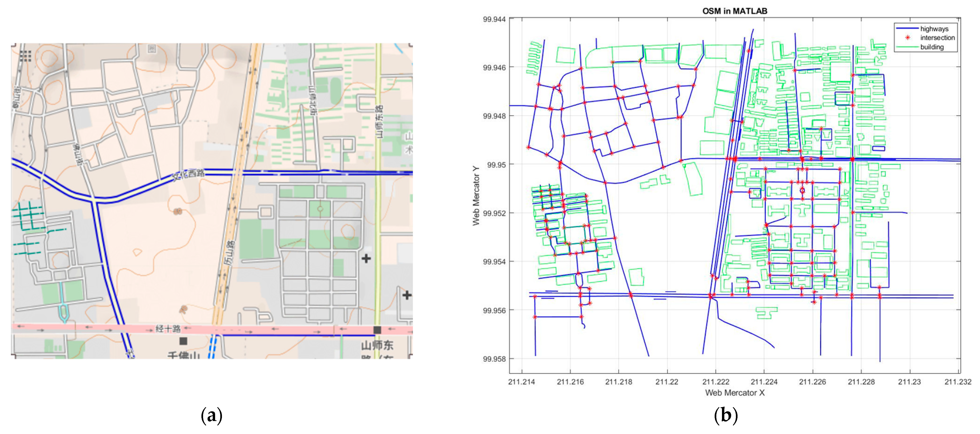Click the OSM in MATLAB plot title
Image resolution: width=980 pixels, height=434 pixels.
click(x=735, y=11)
